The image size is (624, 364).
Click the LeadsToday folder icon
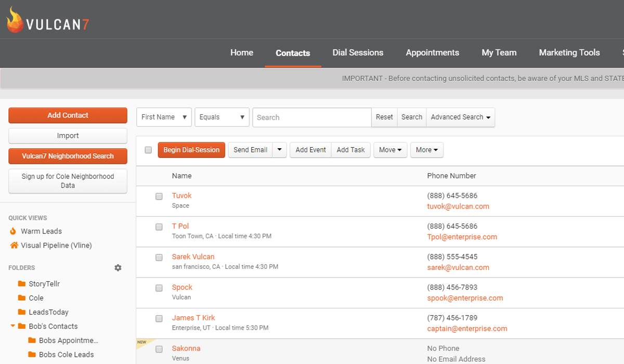[22, 312]
